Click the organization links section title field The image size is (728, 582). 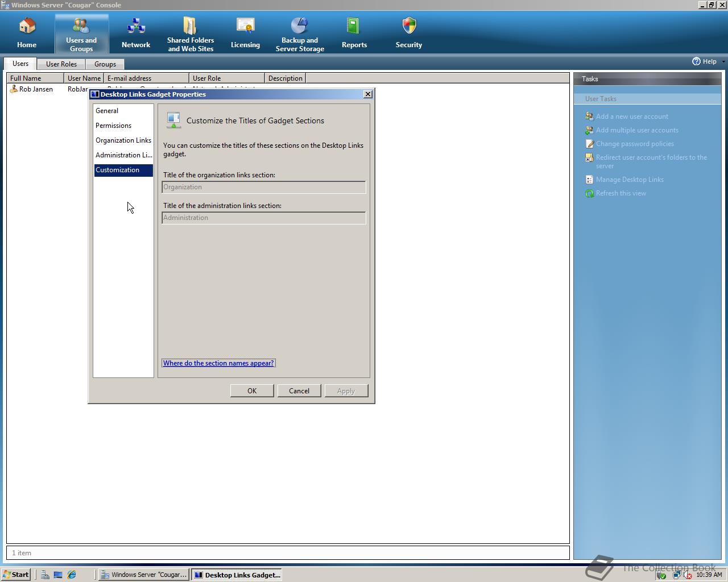pyautogui.click(x=264, y=187)
